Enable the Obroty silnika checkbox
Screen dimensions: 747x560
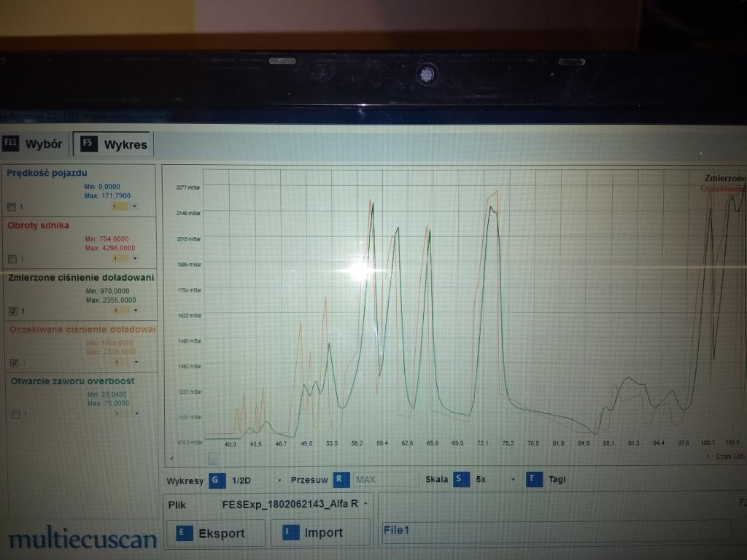pyautogui.click(x=12, y=259)
